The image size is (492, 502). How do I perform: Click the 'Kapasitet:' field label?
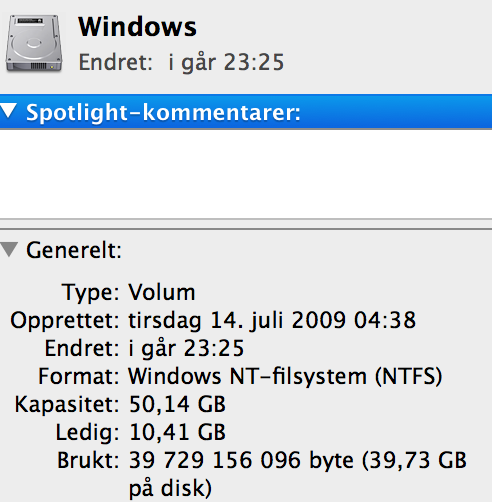(67, 405)
